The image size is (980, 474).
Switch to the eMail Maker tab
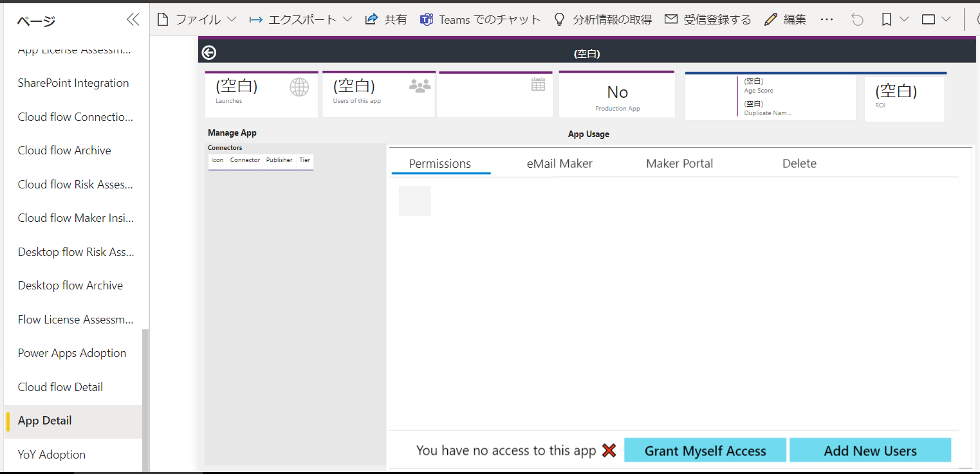559,163
